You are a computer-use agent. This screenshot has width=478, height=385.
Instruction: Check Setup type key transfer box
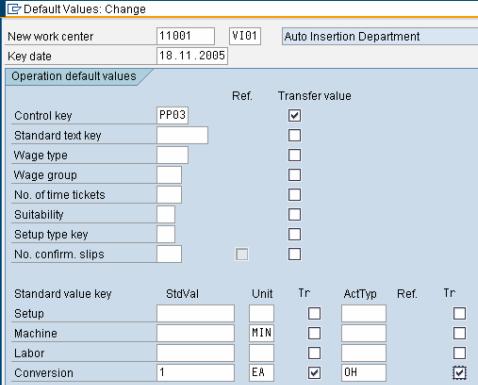[x=294, y=234]
